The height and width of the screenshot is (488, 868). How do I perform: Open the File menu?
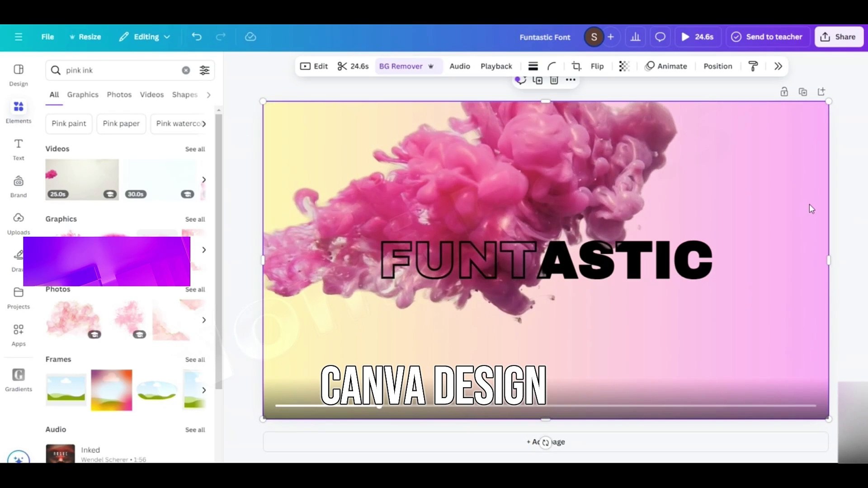[47, 37]
